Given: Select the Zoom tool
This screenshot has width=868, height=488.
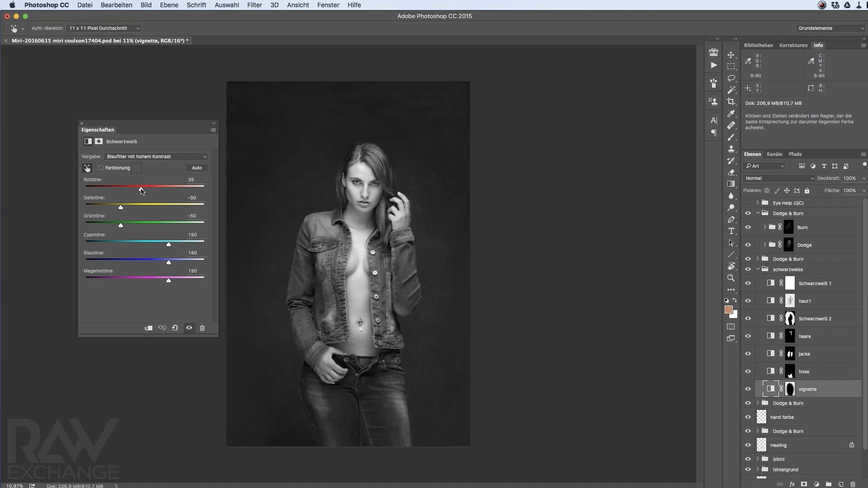Looking at the screenshot, I should click(x=731, y=278).
